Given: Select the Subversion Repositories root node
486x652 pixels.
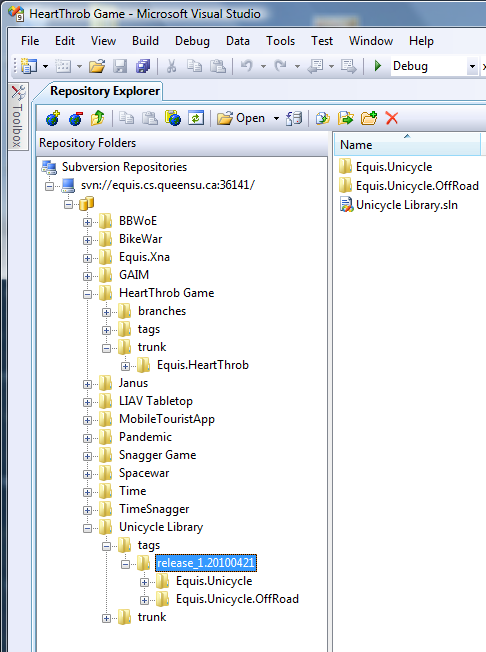Looking at the screenshot, I should tap(124, 167).
